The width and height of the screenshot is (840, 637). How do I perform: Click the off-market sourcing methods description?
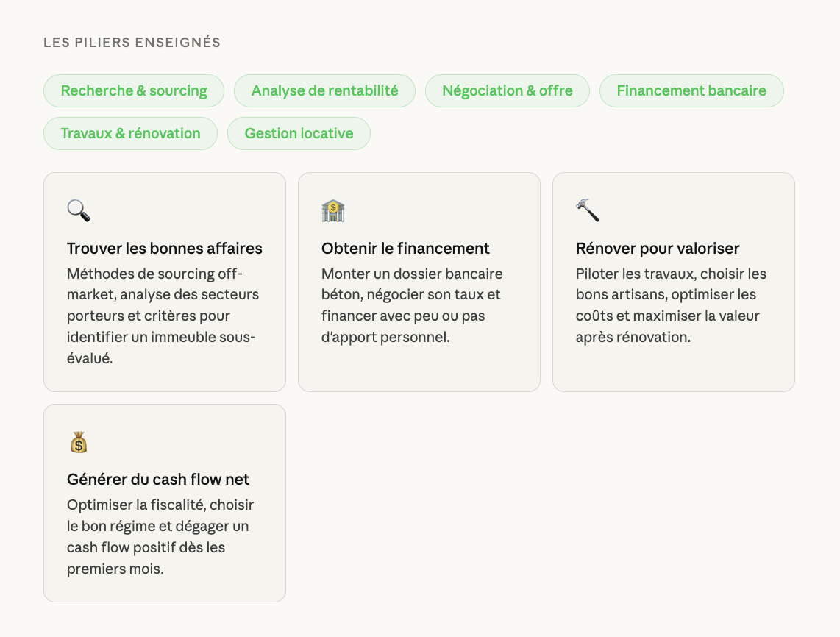point(163,316)
